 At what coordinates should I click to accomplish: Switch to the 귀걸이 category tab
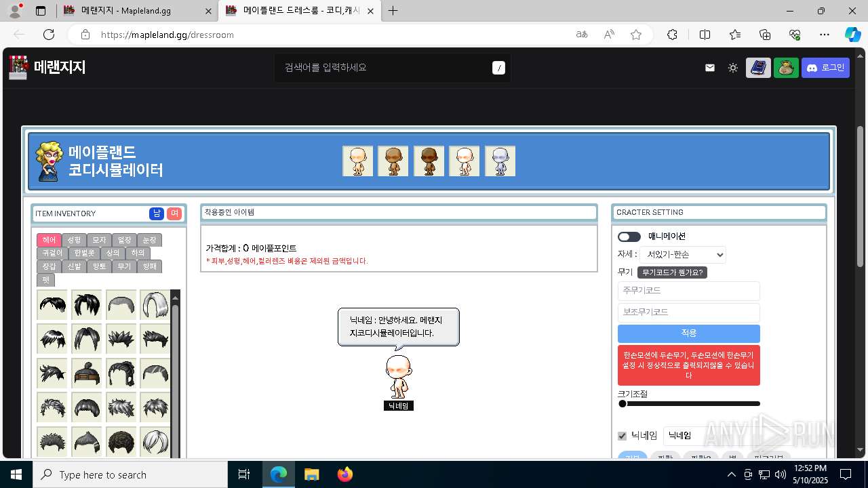click(x=52, y=253)
